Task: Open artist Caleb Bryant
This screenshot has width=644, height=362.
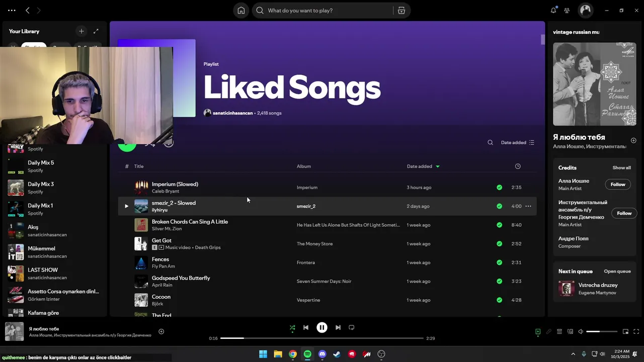Action: [166, 191]
